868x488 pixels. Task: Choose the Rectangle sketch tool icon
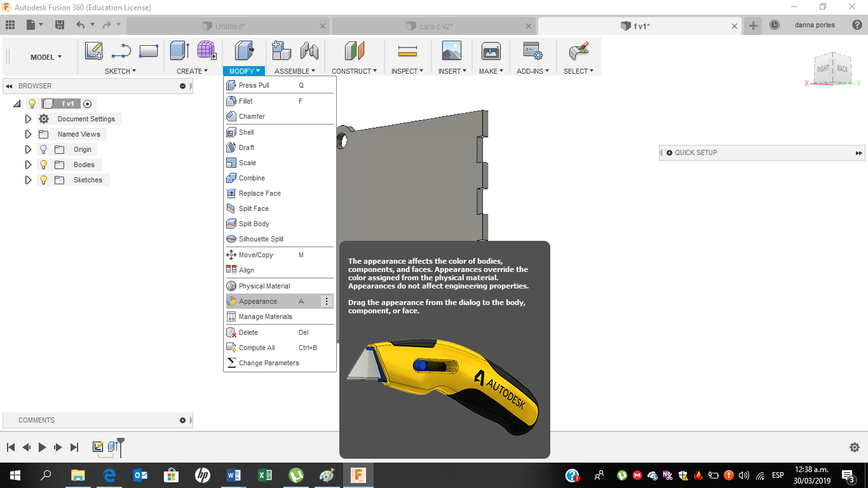[x=148, y=51]
